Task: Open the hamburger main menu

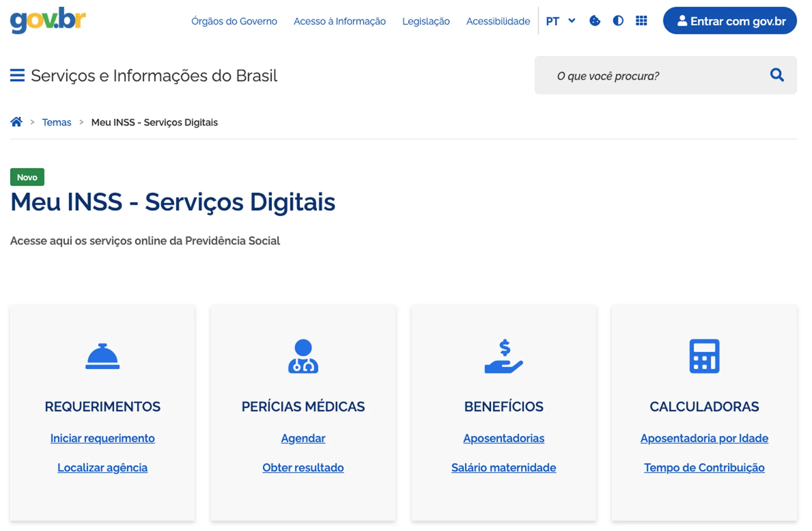Action: pos(17,75)
